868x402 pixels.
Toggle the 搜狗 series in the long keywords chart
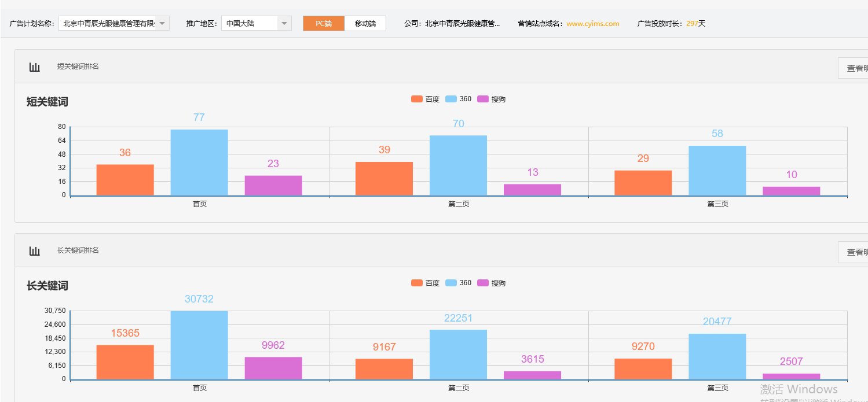492,283
